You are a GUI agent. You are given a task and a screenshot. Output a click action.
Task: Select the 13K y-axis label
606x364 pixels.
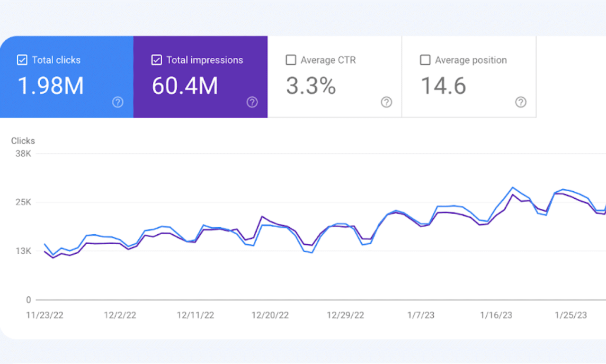click(22, 251)
